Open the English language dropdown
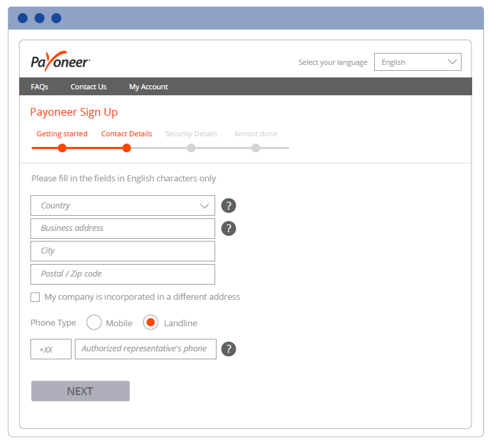The image size is (492, 448). [418, 62]
